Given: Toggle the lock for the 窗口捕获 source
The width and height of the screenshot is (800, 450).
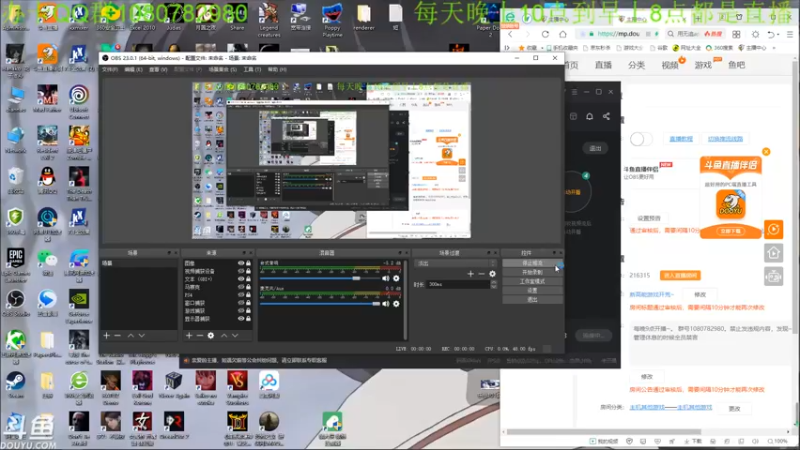Looking at the screenshot, I should point(248,303).
